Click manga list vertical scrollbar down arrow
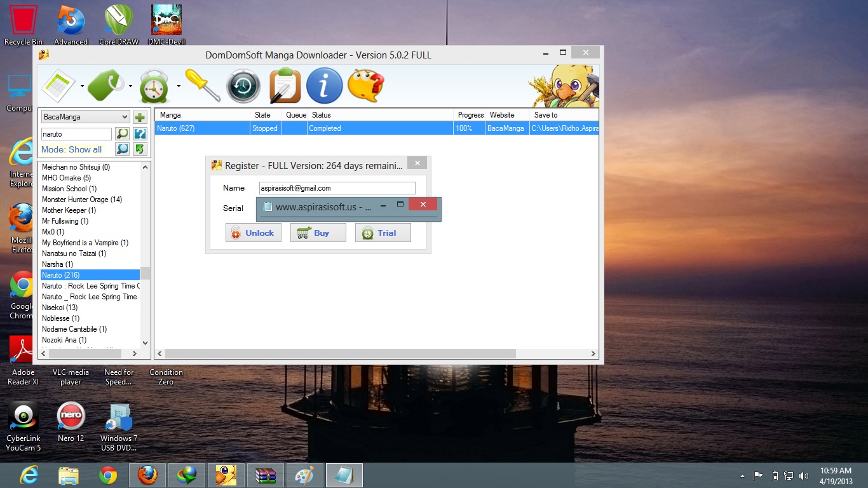 click(146, 342)
